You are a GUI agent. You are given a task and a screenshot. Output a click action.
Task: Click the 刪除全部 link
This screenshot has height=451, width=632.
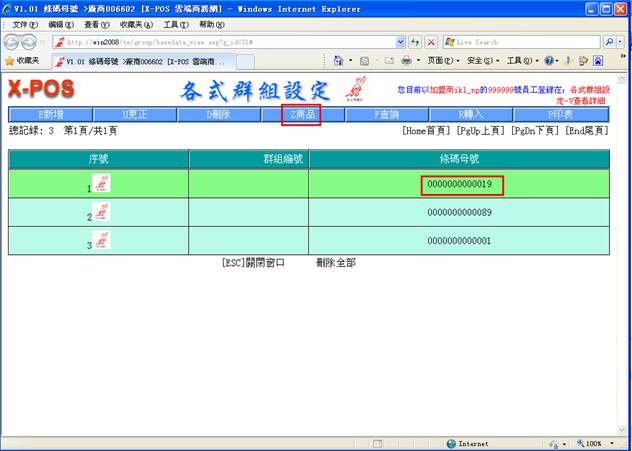click(335, 263)
